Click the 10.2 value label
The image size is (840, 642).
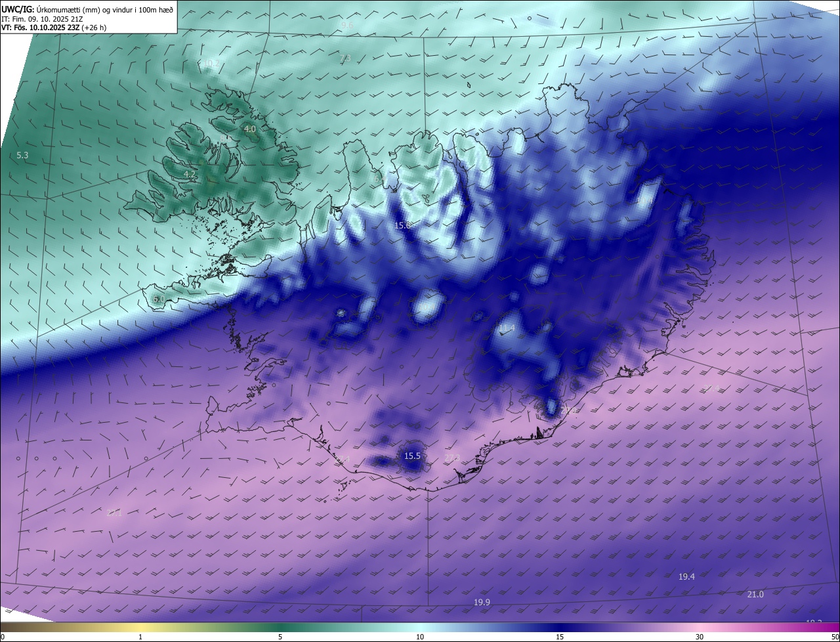[x=211, y=64]
